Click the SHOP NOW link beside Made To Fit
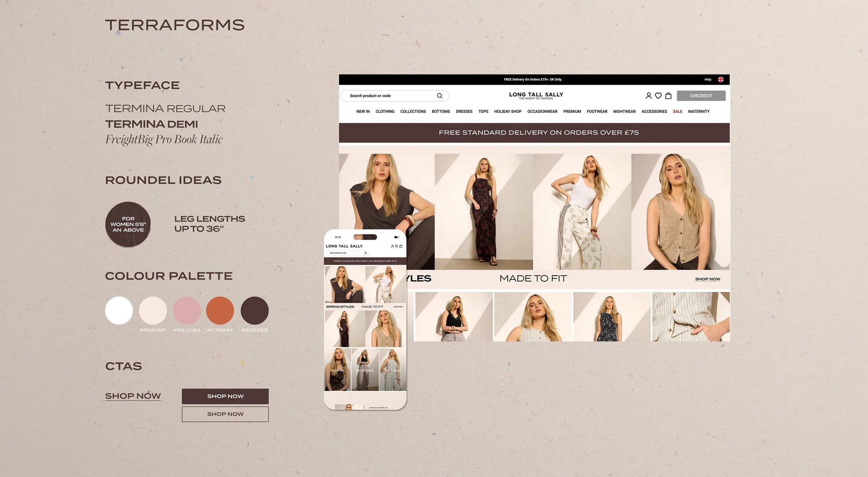 point(707,279)
